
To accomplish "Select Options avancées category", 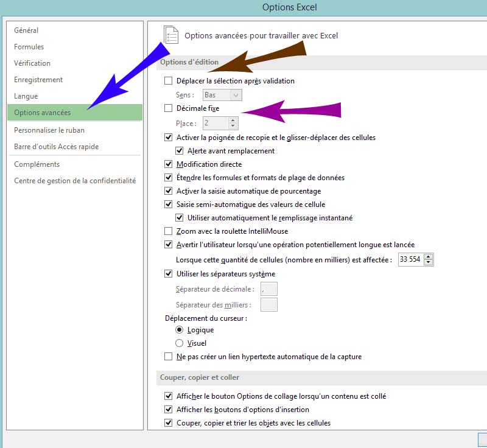I will click(74, 113).
